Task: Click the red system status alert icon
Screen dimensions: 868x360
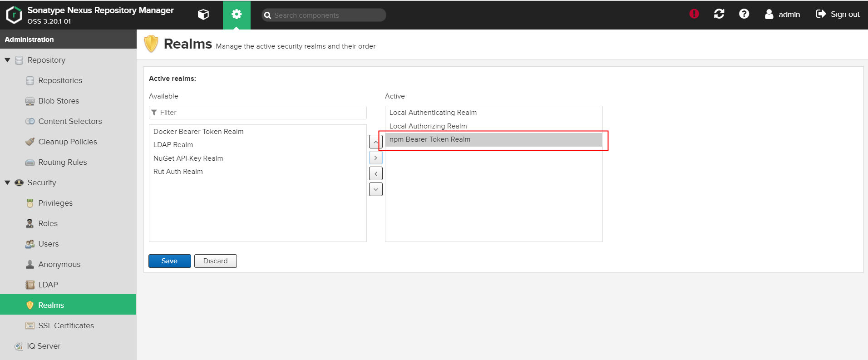Action: [x=694, y=14]
